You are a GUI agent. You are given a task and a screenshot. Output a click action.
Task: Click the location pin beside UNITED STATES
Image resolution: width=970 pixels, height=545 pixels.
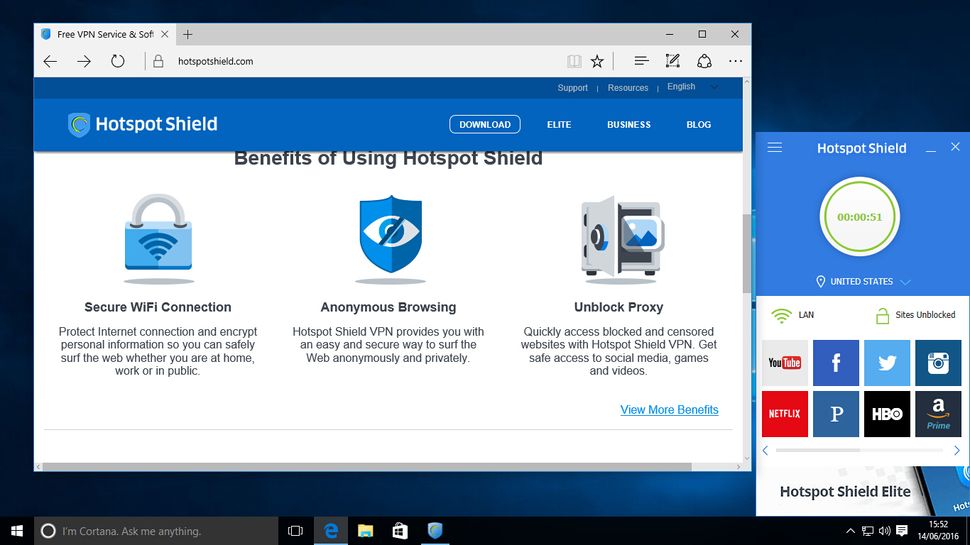[x=820, y=281]
